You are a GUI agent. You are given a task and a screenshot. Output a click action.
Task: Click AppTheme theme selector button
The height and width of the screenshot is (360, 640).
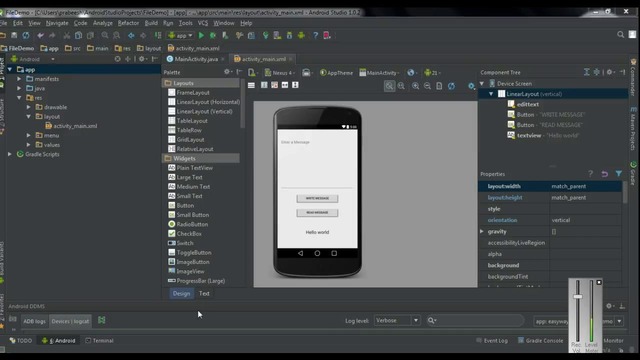point(336,73)
